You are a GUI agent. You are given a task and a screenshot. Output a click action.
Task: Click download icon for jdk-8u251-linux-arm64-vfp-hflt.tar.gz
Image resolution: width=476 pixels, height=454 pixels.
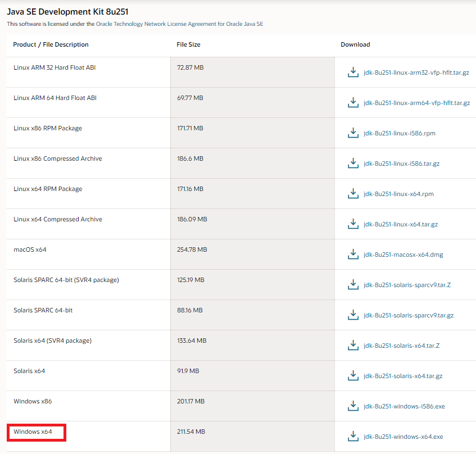point(353,103)
